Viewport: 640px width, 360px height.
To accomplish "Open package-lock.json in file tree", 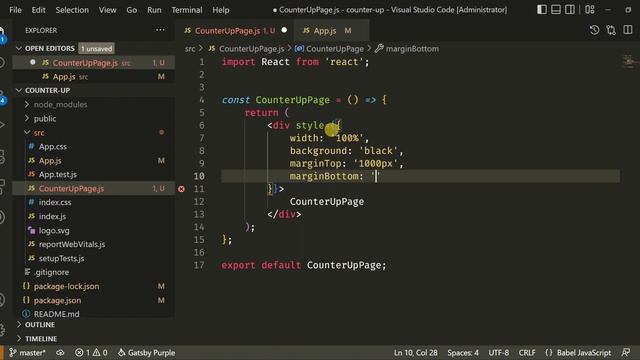I will (94, 286).
